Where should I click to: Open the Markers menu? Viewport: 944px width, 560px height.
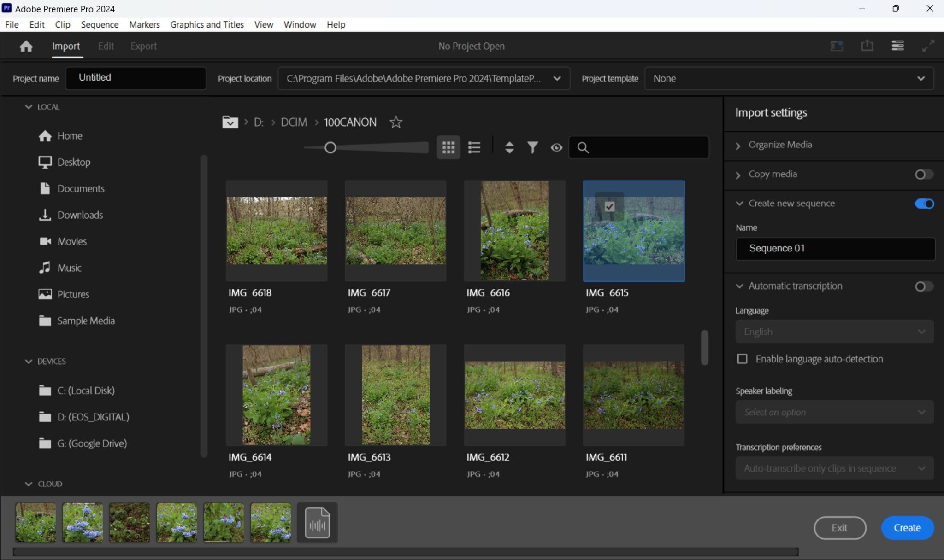click(x=144, y=24)
